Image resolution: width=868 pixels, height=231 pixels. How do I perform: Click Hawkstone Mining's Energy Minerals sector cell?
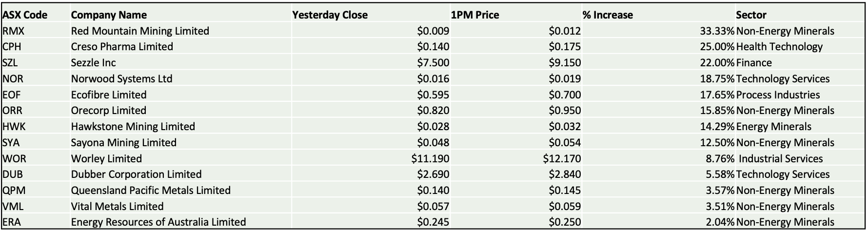coord(774,127)
